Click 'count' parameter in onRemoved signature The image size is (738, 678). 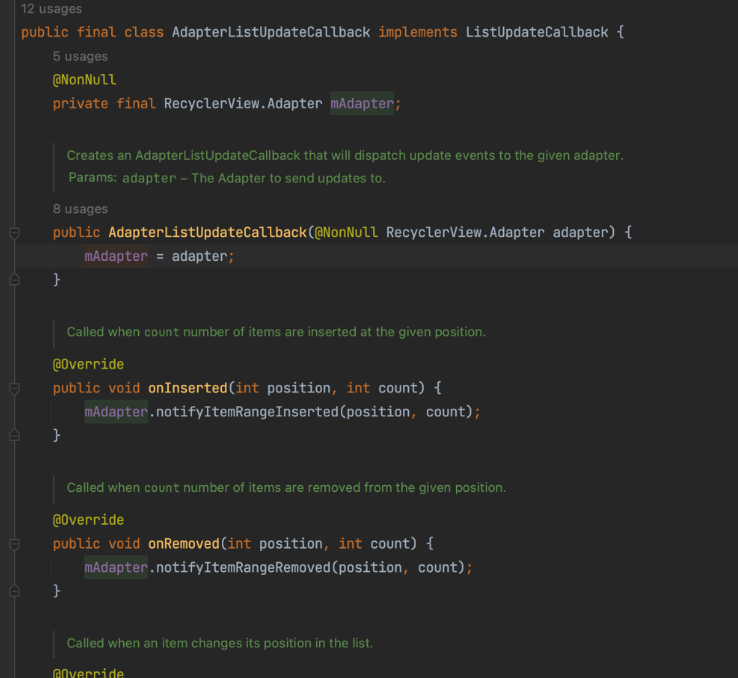(390, 544)
